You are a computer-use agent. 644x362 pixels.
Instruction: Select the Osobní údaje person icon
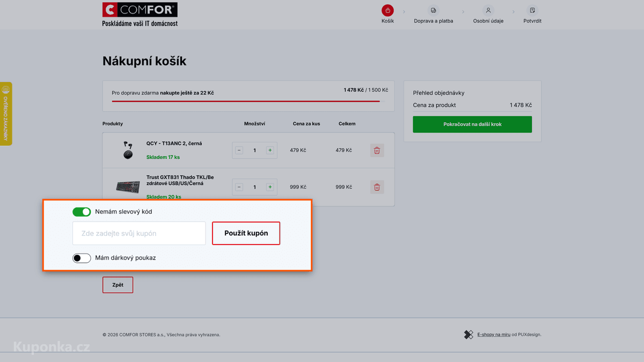pyautogui.click(x=488, y=10)
